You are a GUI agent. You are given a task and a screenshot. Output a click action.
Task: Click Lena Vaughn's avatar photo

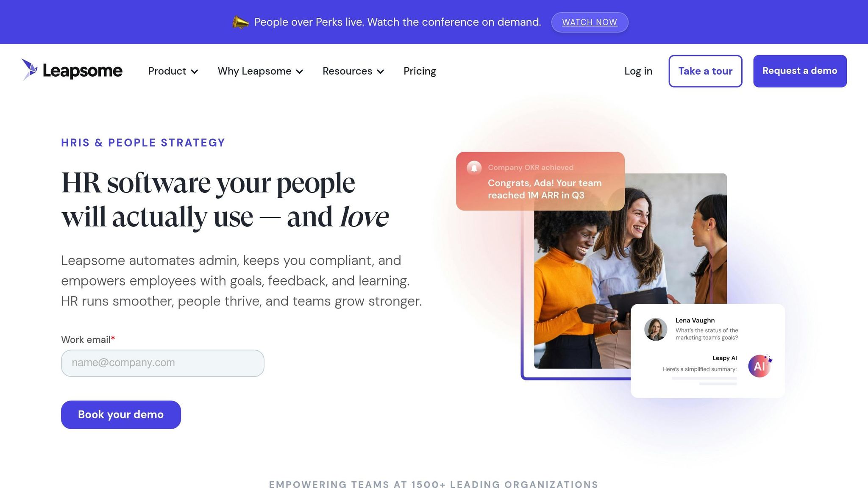tap(656, 329)
